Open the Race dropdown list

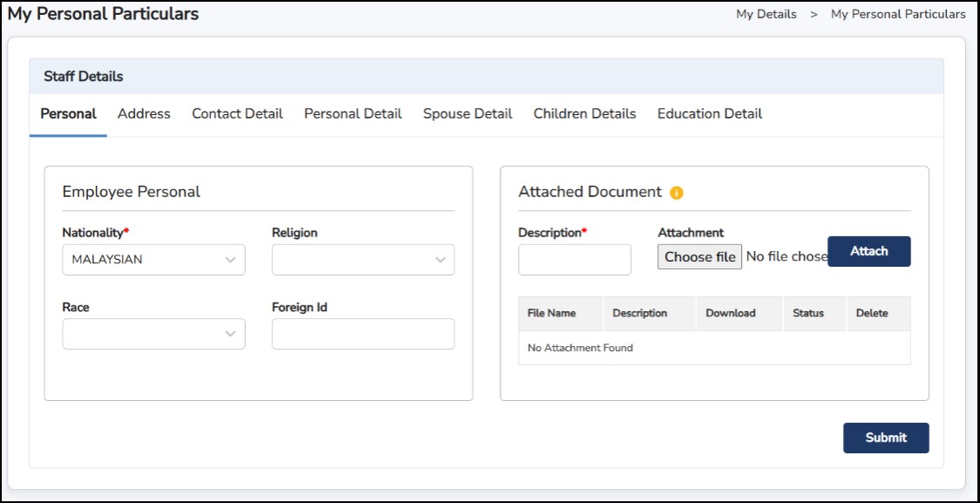tap(153, 334)
